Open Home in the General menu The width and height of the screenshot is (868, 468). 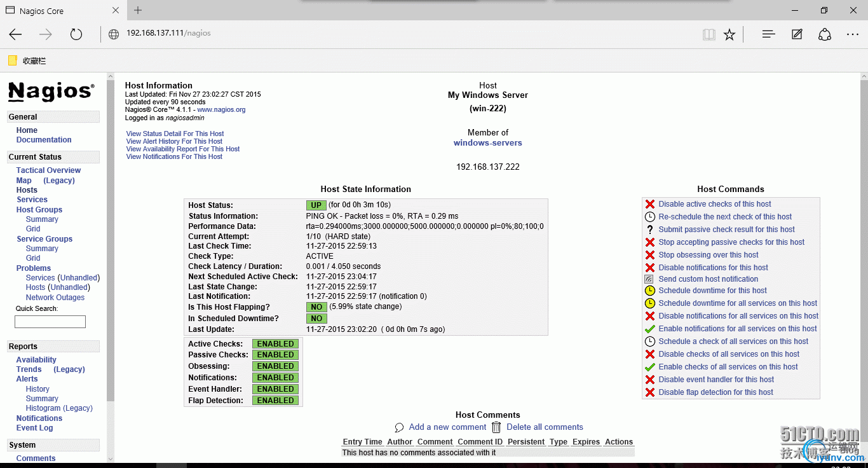point(27,130)
